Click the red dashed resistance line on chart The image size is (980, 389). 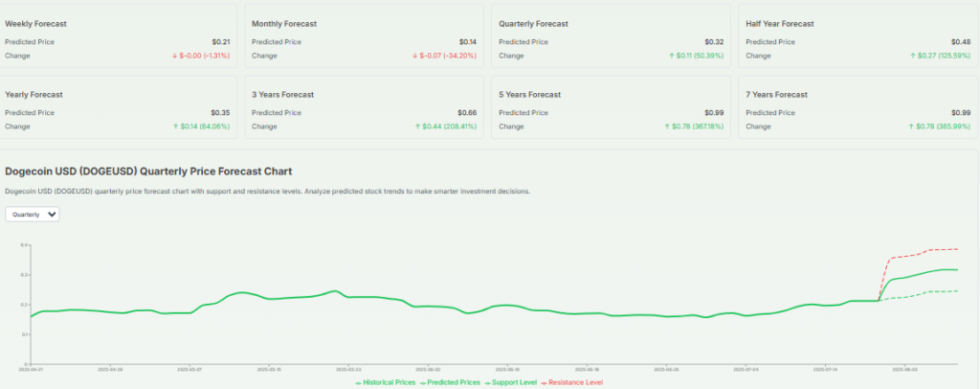(x=919, y=253)
